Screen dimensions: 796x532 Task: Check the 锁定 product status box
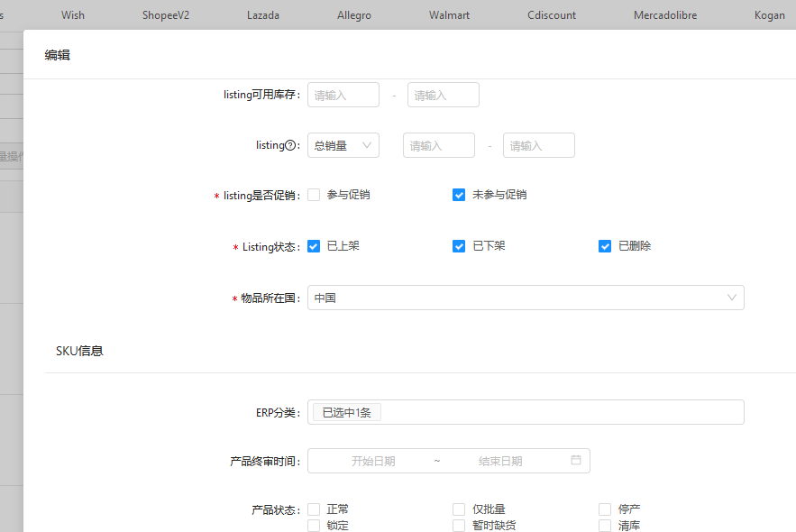click(314, 526)
